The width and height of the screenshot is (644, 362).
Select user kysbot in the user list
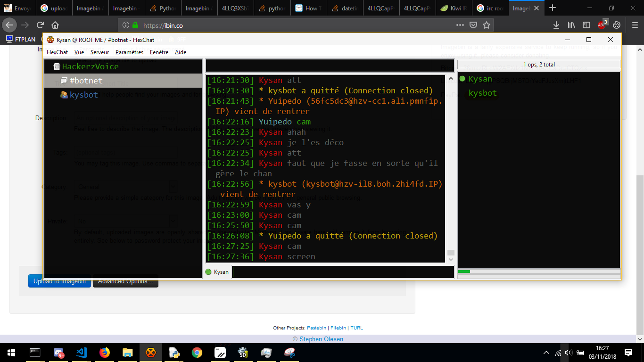[x=482, y=93]
